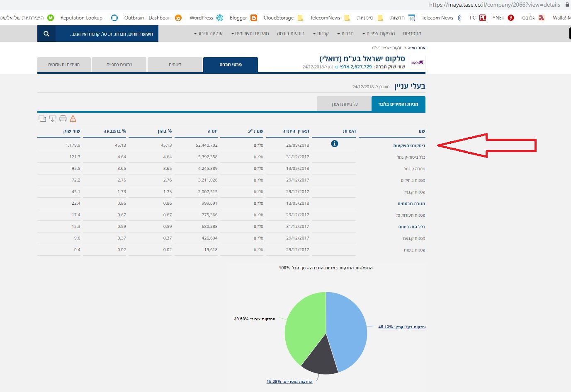Click the החזקות ציבור 39.58% label

click(x=254, y=319)
